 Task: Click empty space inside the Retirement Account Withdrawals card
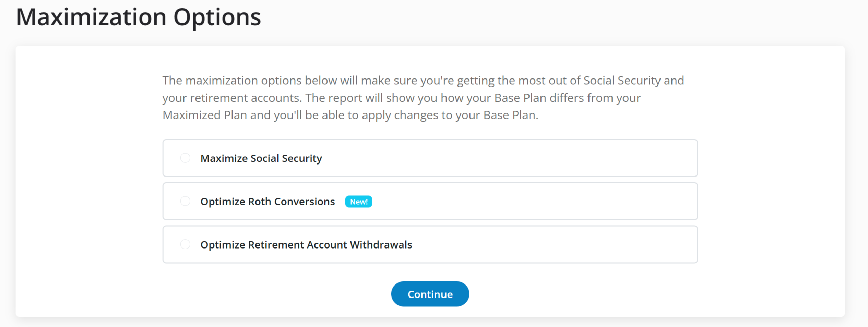pos(549,244)
